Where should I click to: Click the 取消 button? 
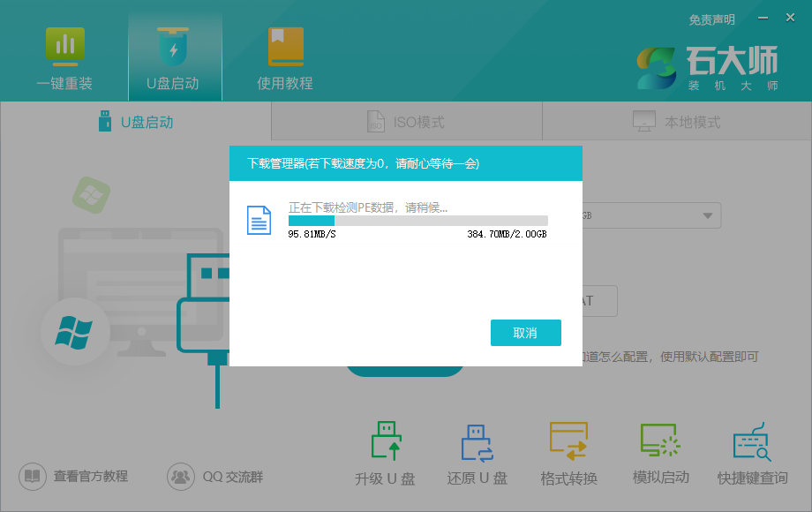[x=525, y=333]
